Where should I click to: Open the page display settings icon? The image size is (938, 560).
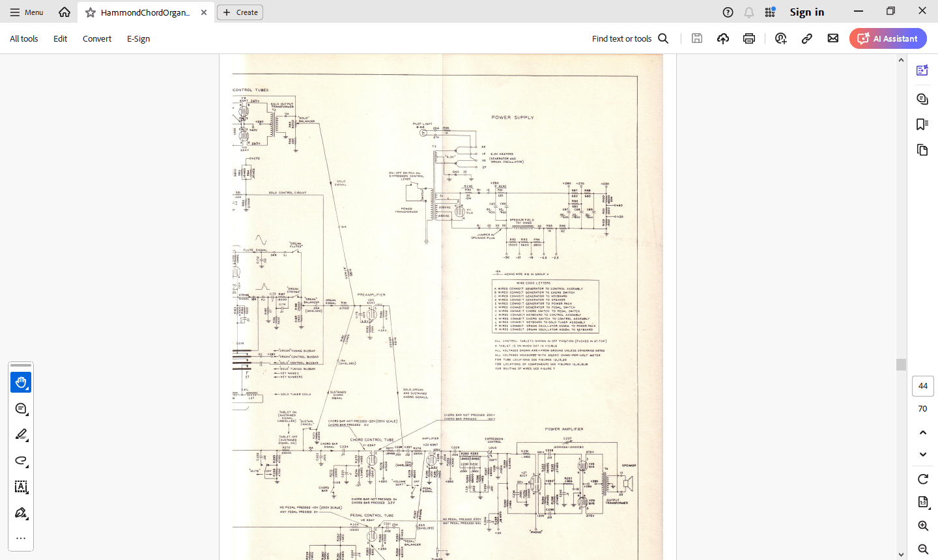923,502
